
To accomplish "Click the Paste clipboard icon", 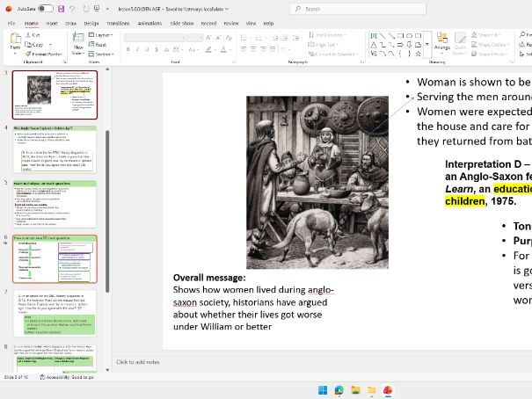I will tap(15, 38).
